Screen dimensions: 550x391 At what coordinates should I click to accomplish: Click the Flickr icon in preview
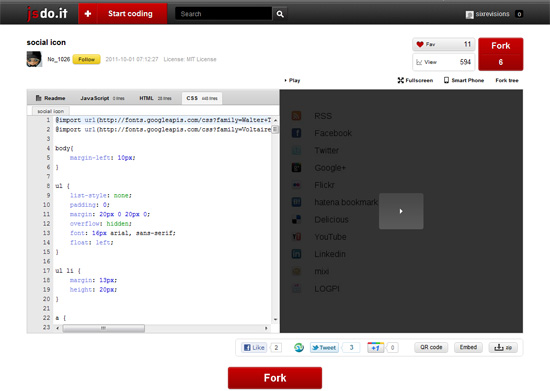pyautogui.click(x=296, y=185)
